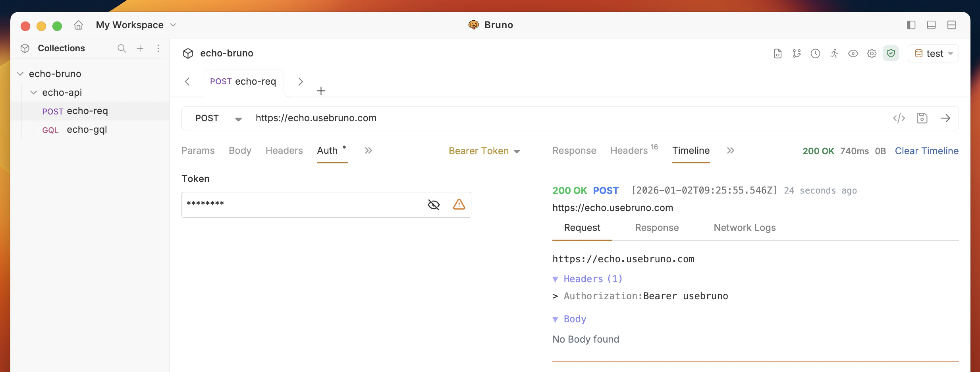
Task: Select the Timeline tab
Action: click(x=691, y=151)
